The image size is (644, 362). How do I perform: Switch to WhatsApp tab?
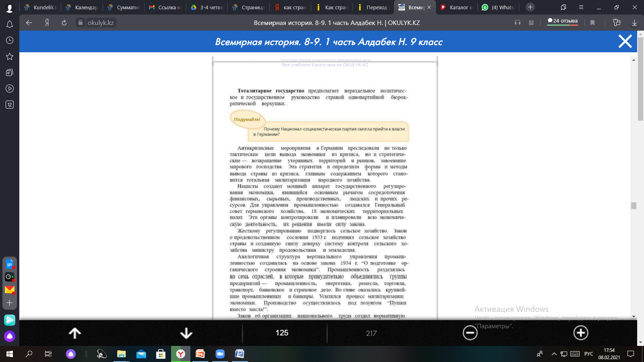coord(498,7)
